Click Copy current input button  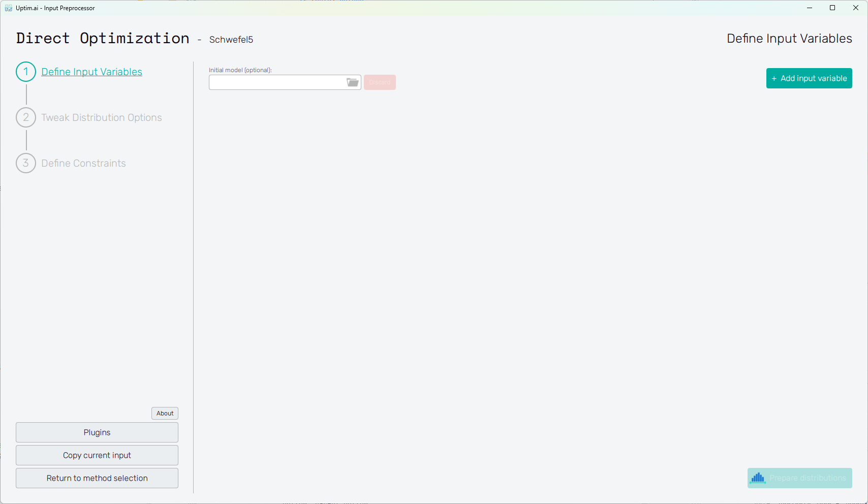tap(97, 455)
